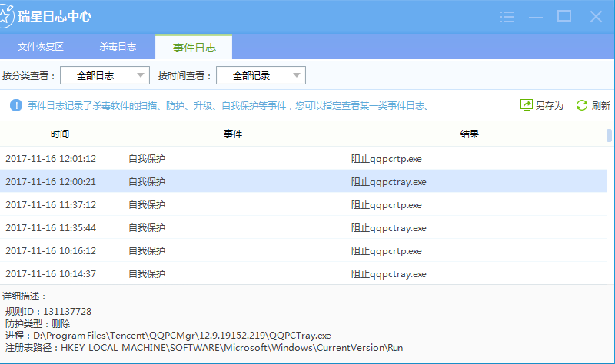Select log entry 2017-11-16 10:14:37
Image resolution: width=615 pixels, height=364 pixels.
tap(303, 273)
